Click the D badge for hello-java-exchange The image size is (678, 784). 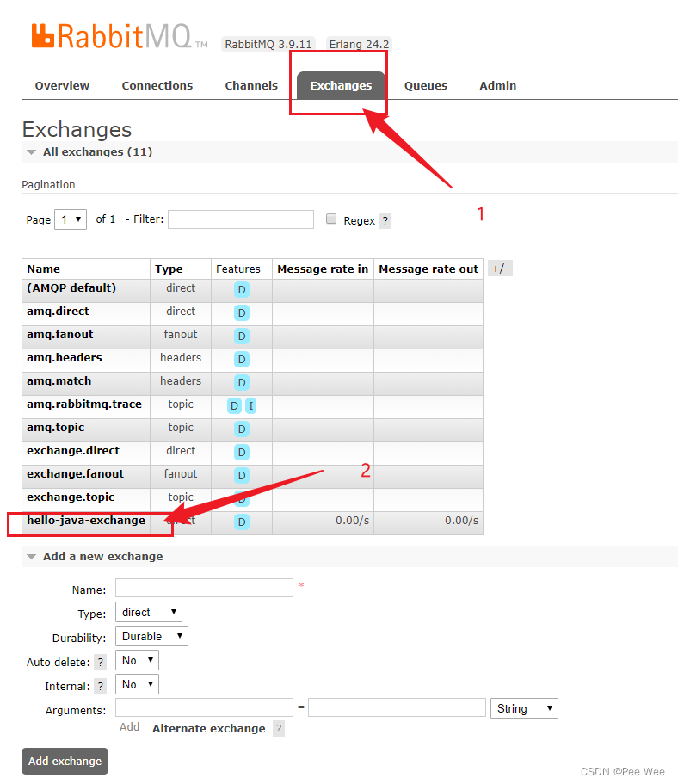coord(242,522)
